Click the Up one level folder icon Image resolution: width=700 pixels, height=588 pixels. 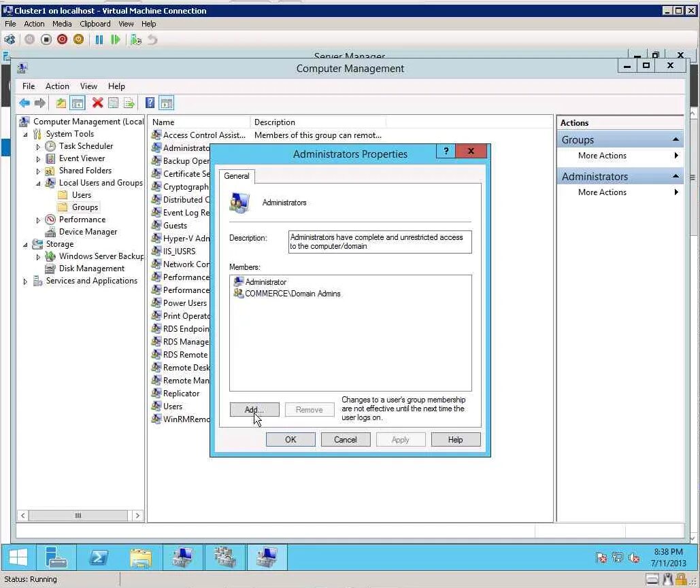point(61,103)
